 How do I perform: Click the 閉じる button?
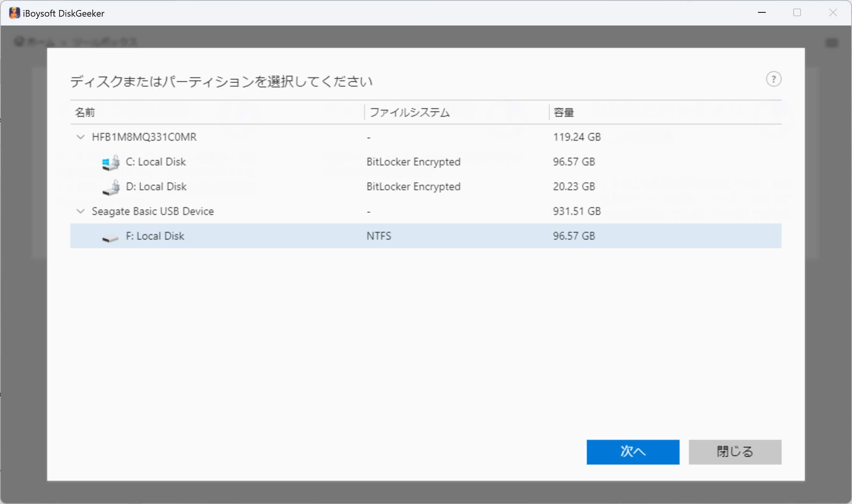(x=735, y=452)
